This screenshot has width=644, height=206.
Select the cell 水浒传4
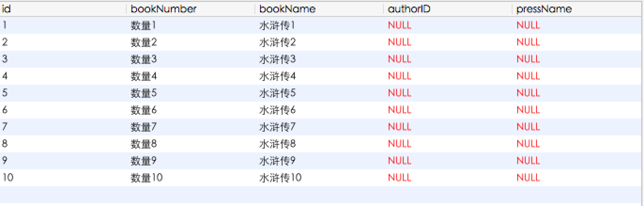click(320, 76)
